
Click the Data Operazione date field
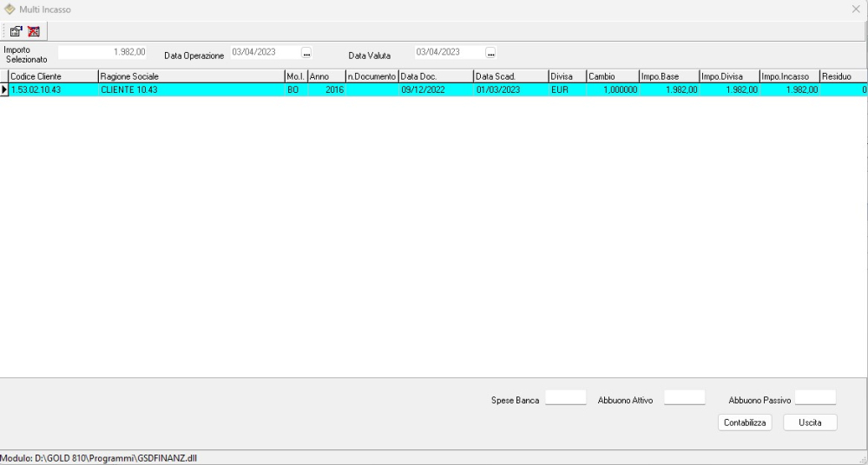[x=263, y=52]
